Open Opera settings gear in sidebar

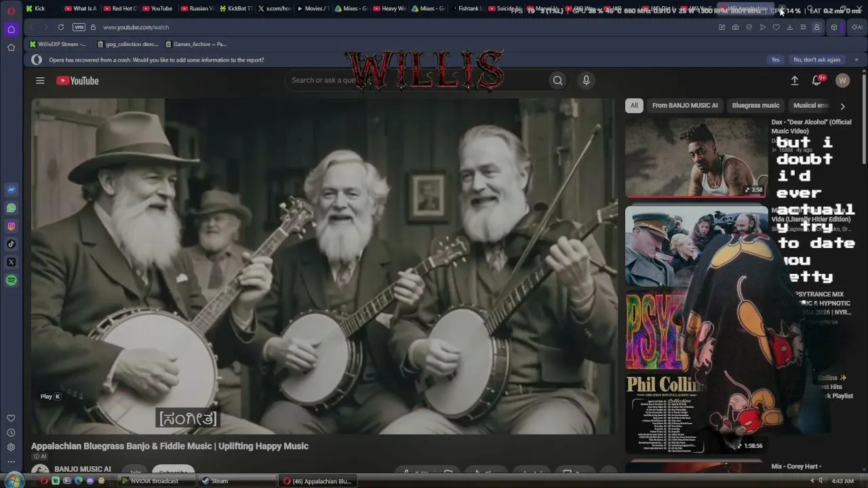point(11,447)
